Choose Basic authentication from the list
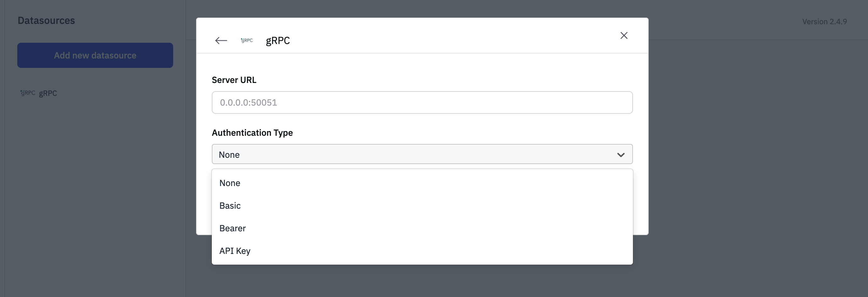This screenshot has width=868, height=297. 230,206
